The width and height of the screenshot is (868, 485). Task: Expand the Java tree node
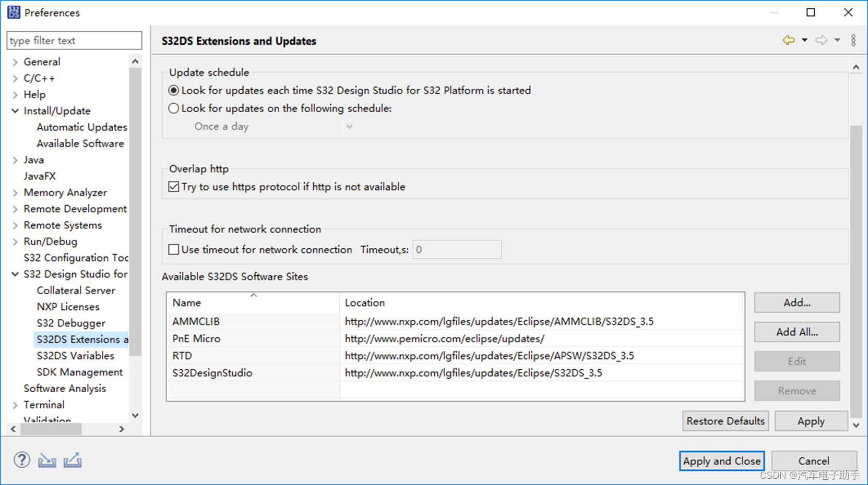point(15,160)
